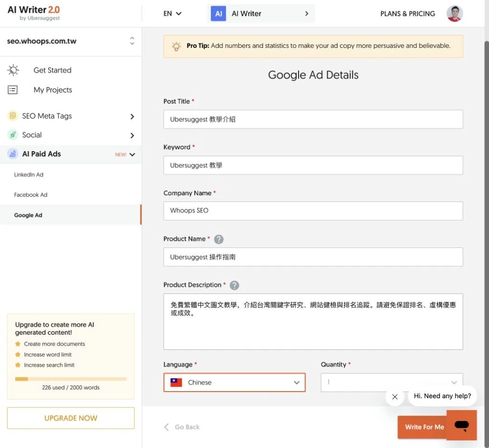Viewport: 489px width, 448px height.
Task: Open Plans & Pricing page
Action: tap(407, 14)
